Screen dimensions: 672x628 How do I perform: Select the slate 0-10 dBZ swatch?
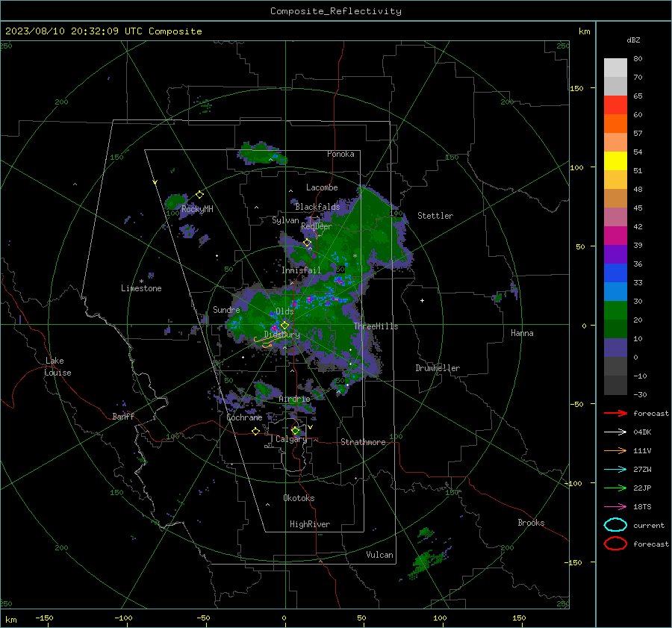point(615,348)
